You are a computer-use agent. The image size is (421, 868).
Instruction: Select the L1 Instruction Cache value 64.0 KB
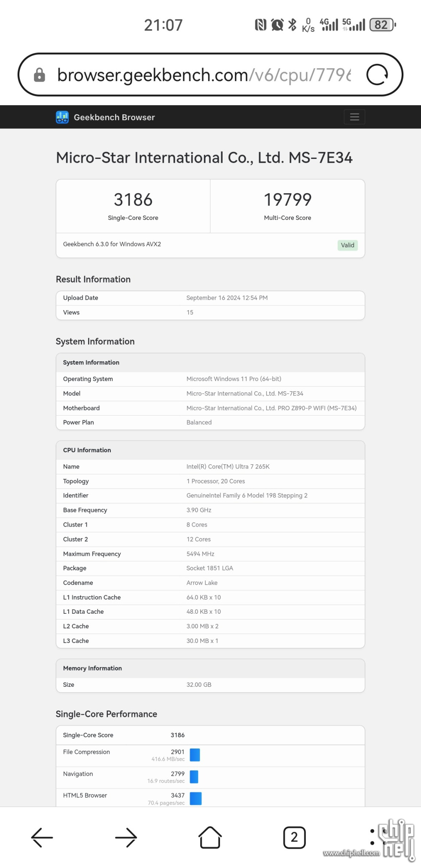point(204,597)
